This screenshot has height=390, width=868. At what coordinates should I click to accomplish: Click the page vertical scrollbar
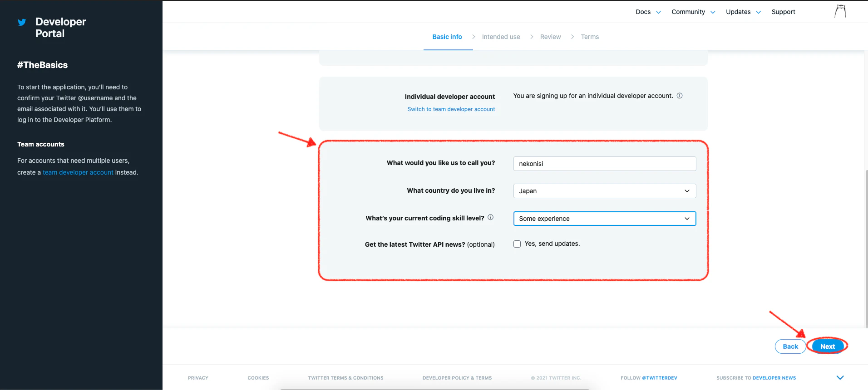pos(866,249)
